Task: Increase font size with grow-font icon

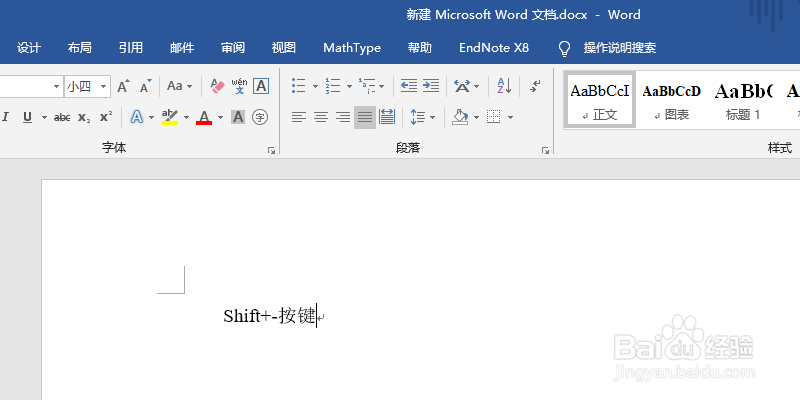Action: 123,86
